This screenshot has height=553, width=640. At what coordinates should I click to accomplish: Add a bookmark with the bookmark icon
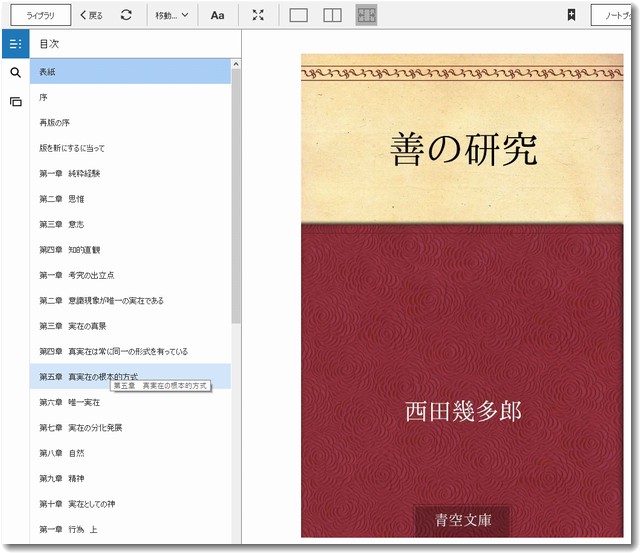click(x=571, y=16)
